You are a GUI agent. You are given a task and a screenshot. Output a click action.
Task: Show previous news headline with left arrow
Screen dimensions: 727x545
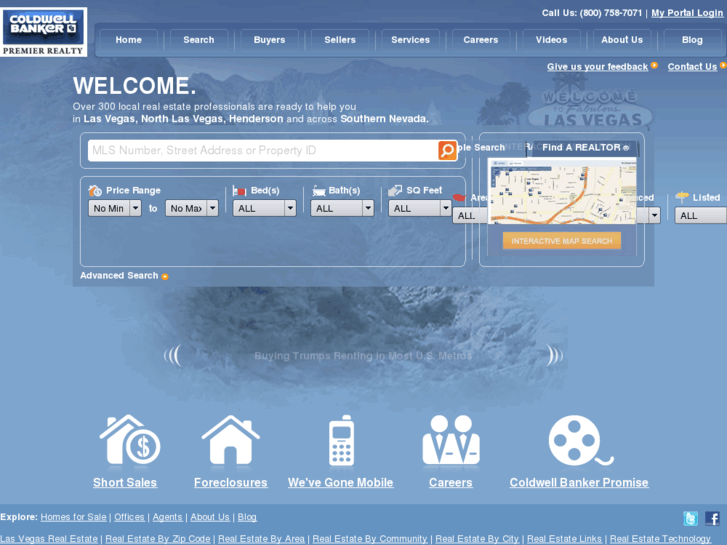(x=172, y=356)
